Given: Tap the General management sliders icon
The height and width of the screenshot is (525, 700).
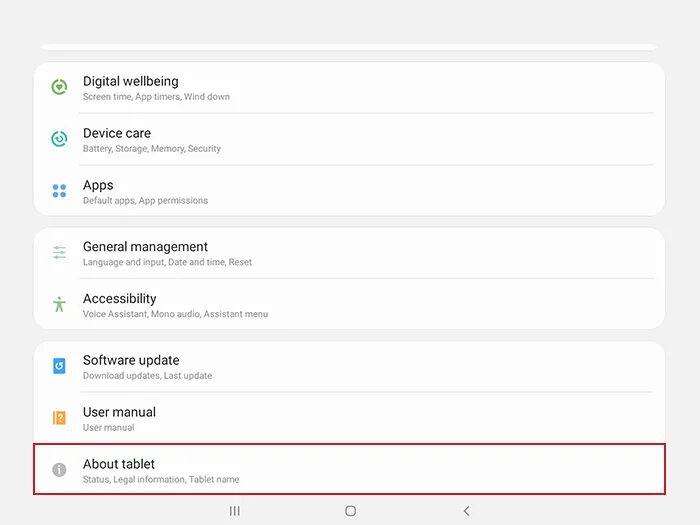Looking at the screenshot, I should tap(59, 253).
